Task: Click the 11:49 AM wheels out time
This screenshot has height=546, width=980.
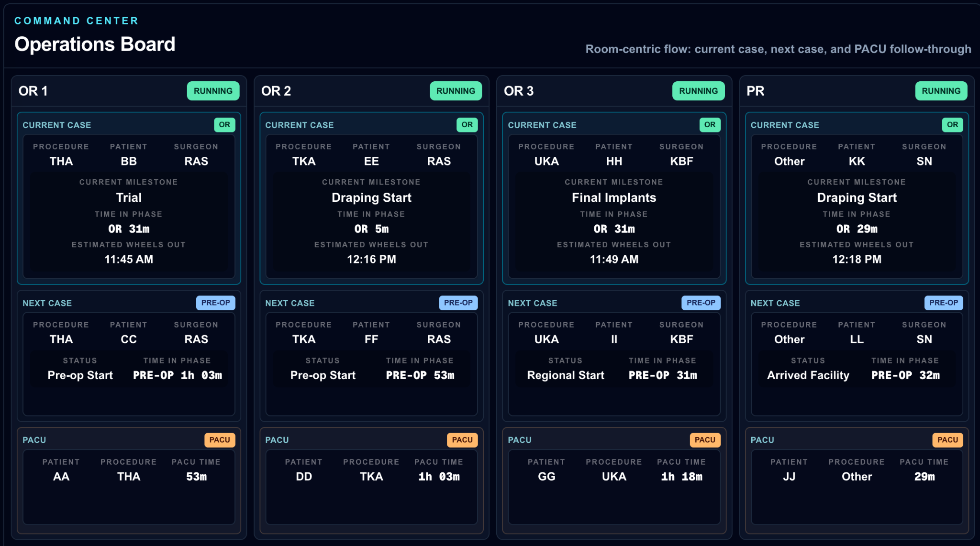Action: pos(614,259)
